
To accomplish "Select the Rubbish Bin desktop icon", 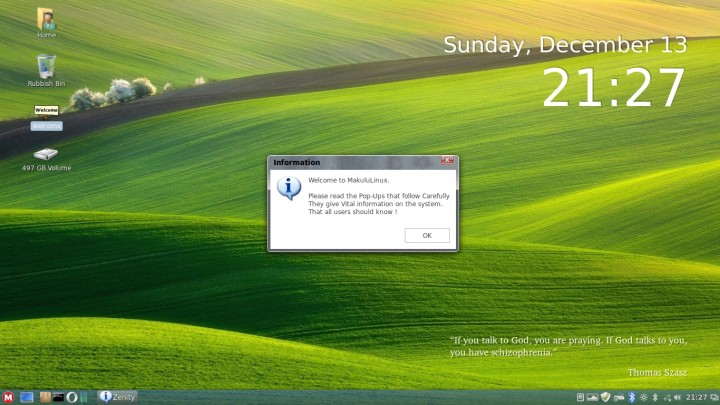I will [46, 71].
